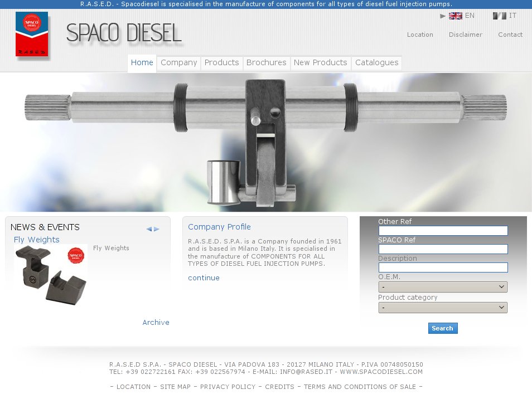Focus the Other Ref input field
532x399 pixels.
point(443,231)
